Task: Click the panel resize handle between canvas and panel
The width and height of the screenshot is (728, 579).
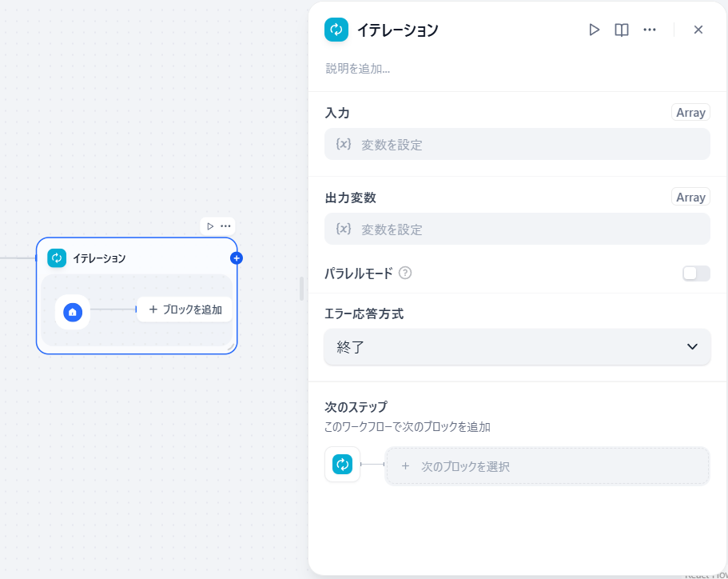Action: coord(302,289)
